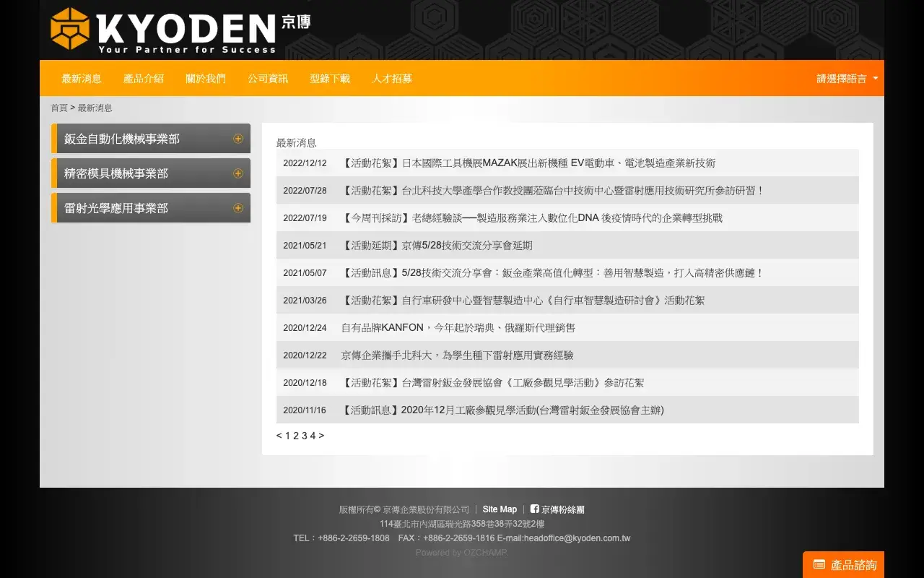
Task: Click the 產品諮詢 button
Action: pos(843,565)
